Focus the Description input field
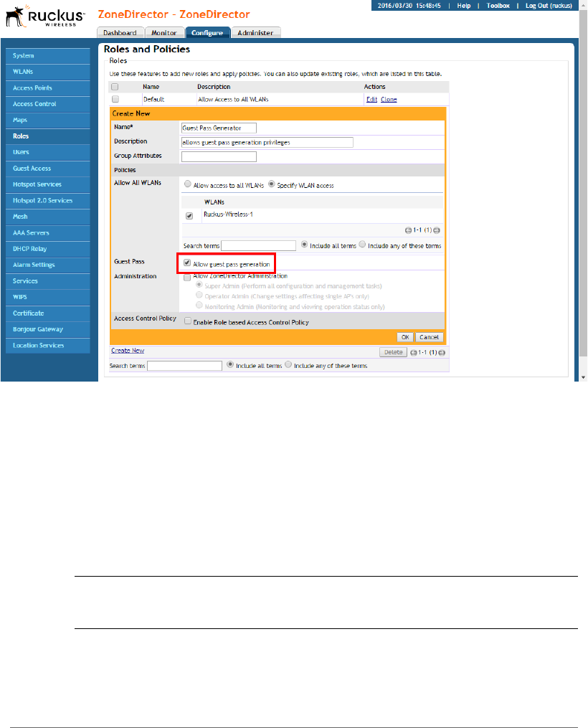This screenshot has width=588, height=728. (267, 143)
